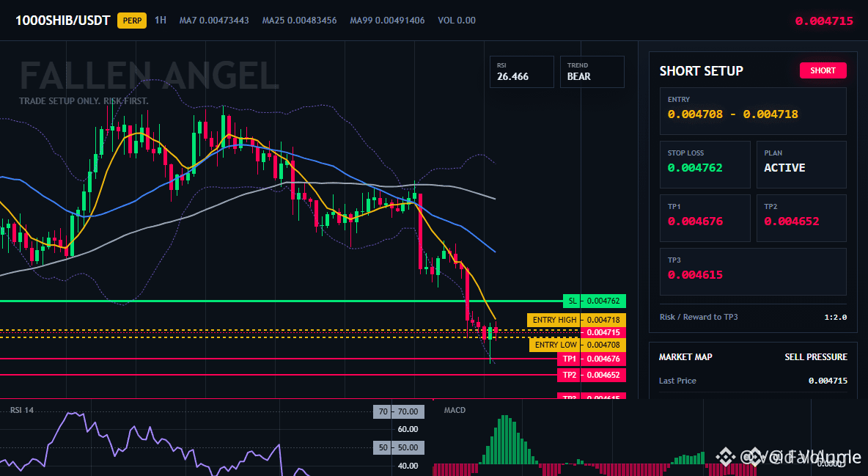Click the MA7 0.00473443 indicator value
The image size is (868, 476).
[214, 21]
